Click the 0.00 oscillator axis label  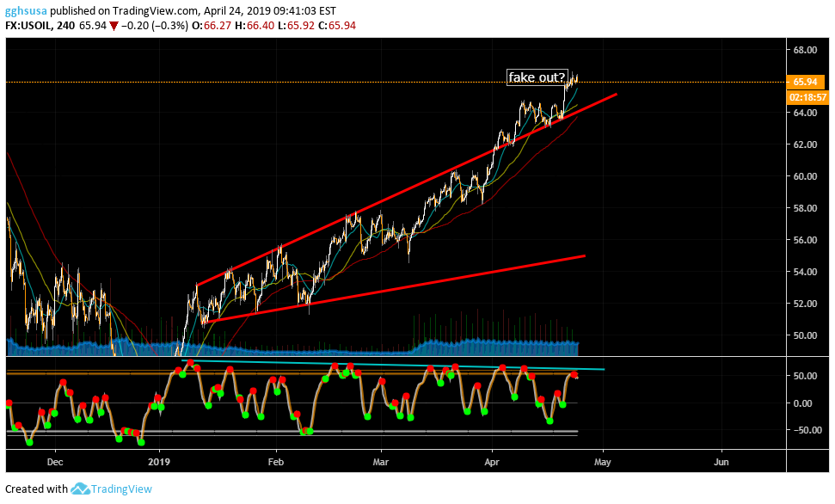point(802,403)
